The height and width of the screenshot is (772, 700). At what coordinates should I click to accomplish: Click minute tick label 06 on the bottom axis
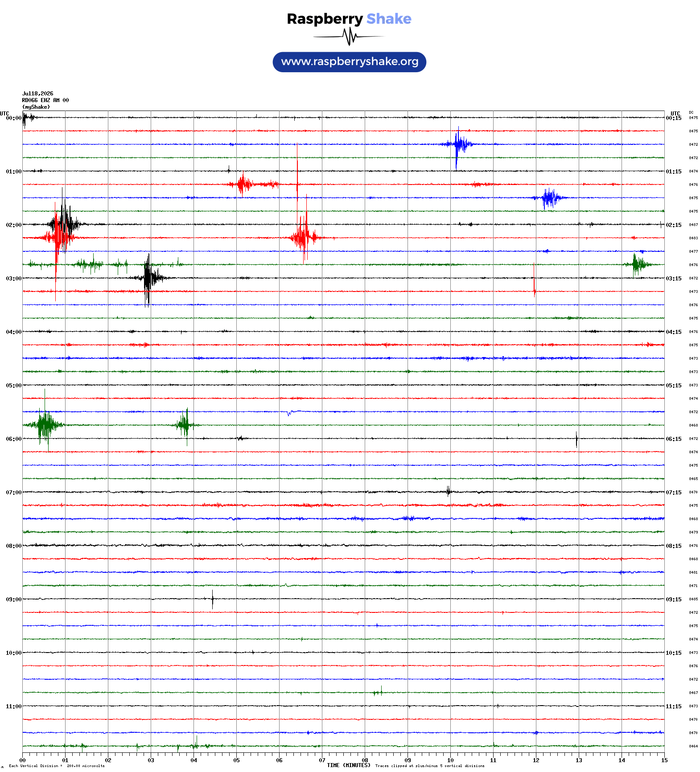(280, 760)
